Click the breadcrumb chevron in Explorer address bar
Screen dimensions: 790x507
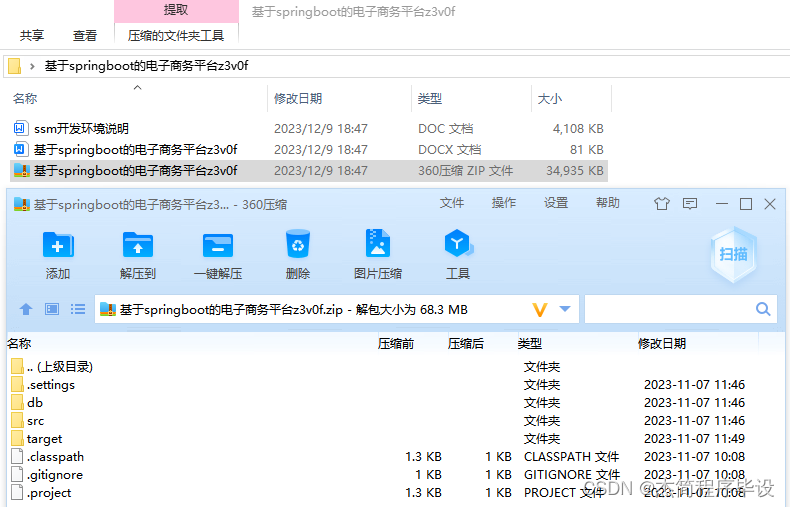32,66
